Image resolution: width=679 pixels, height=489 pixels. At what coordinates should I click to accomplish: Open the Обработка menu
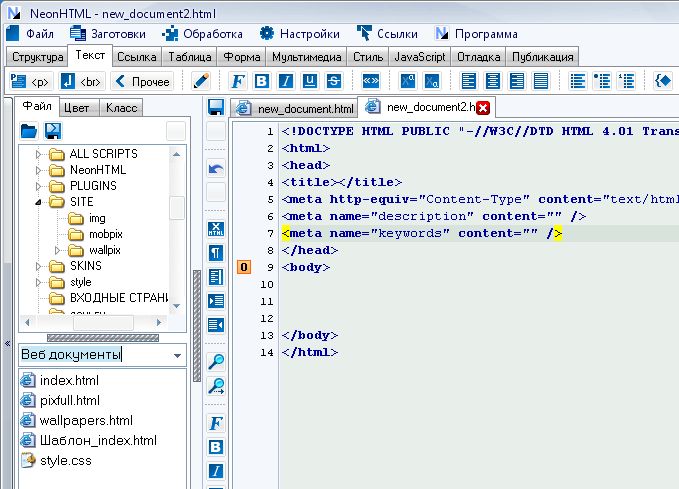tap(202, 34)
